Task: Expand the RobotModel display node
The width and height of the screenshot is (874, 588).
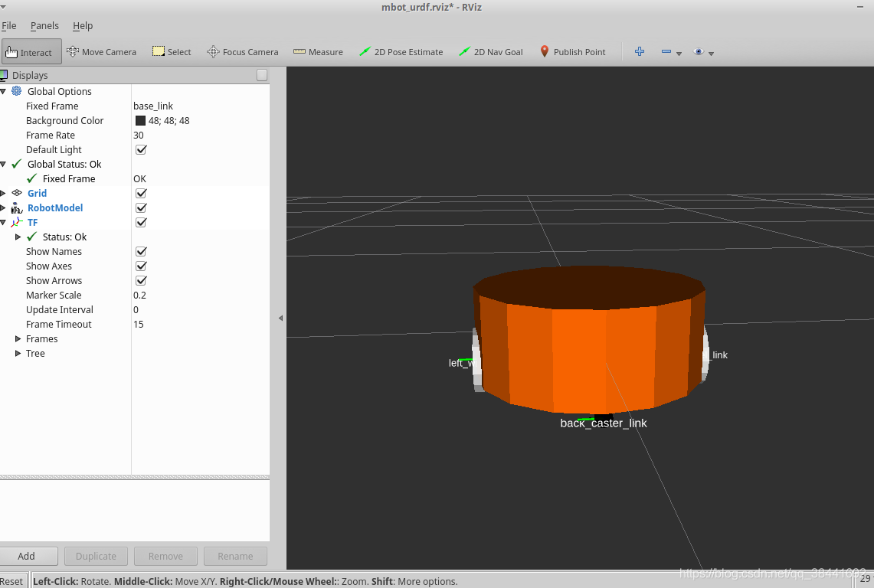Action: click(x=3, y=208)
